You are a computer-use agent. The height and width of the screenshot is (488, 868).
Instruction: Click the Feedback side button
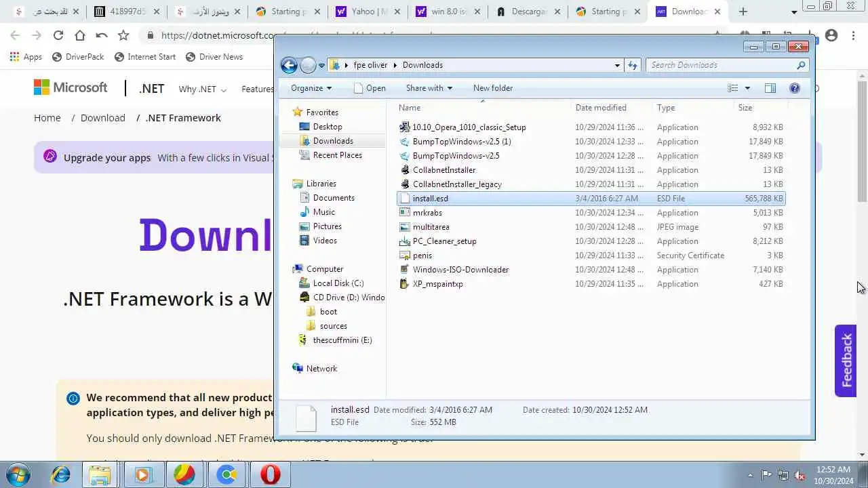click(846, 361)
